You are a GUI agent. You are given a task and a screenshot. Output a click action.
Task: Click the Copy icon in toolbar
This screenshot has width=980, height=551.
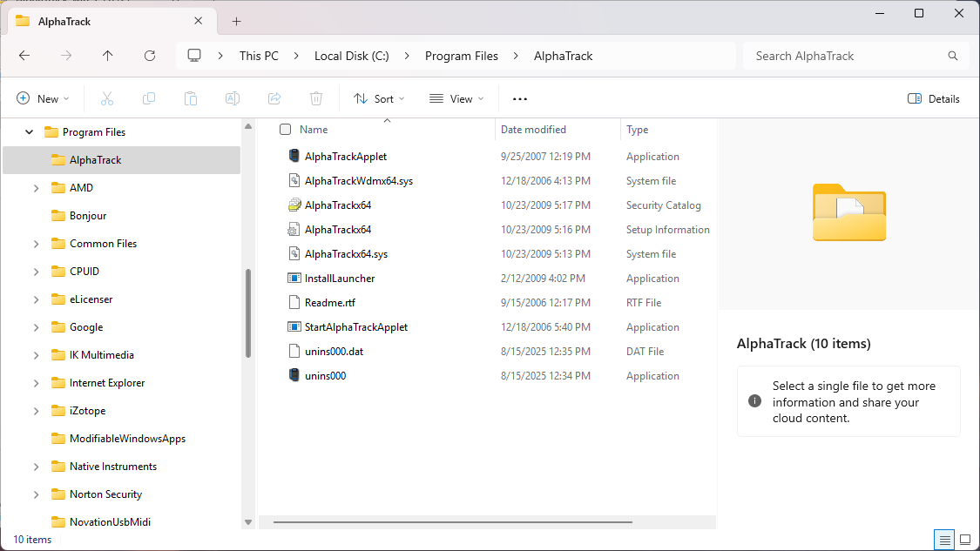click(x=149, y=99)
